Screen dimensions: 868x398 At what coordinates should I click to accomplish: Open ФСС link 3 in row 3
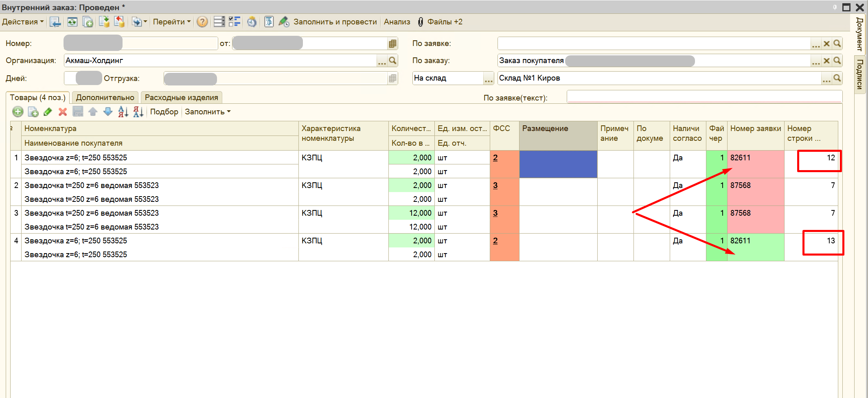click(x=495, y=213)
